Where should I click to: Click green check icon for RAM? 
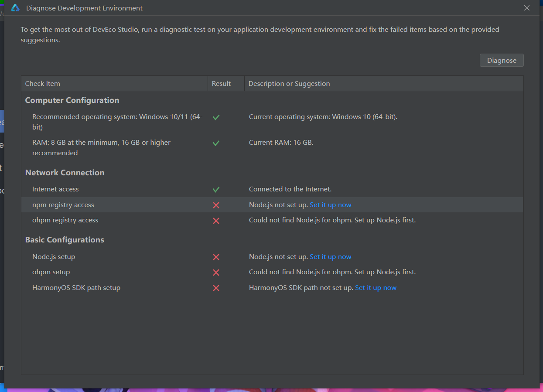click(216, 143)
